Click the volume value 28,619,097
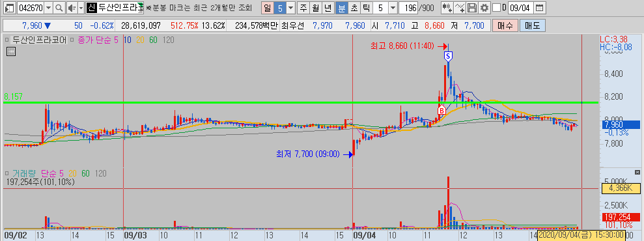Viewport: 644px width, 241px height. pyautogui.click(x=141, y=25)
